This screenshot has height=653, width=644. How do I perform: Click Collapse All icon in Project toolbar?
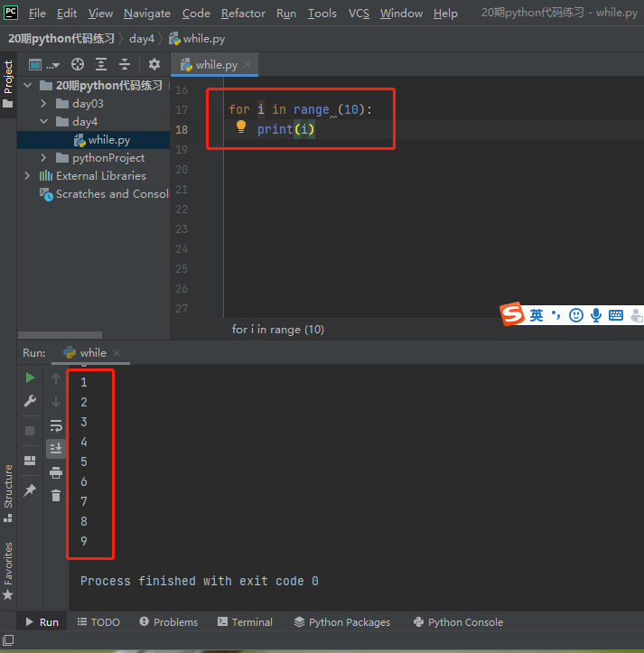tap(124, 64)
